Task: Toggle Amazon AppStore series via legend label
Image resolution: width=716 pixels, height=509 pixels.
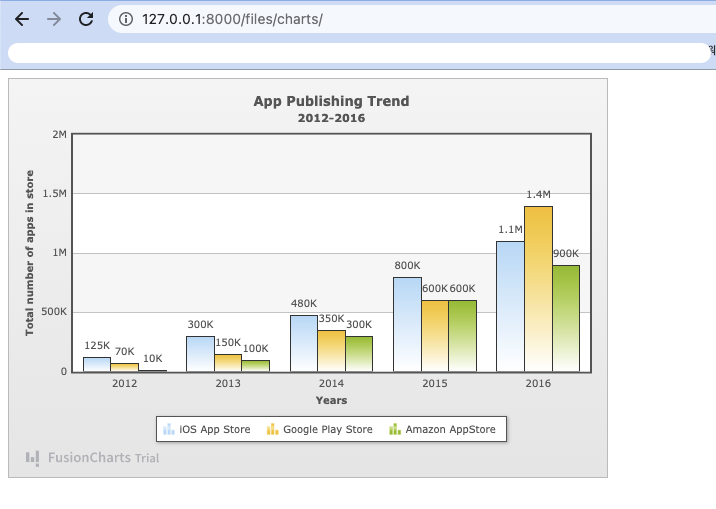Action: pyautogui.click(x=451, y=429)
